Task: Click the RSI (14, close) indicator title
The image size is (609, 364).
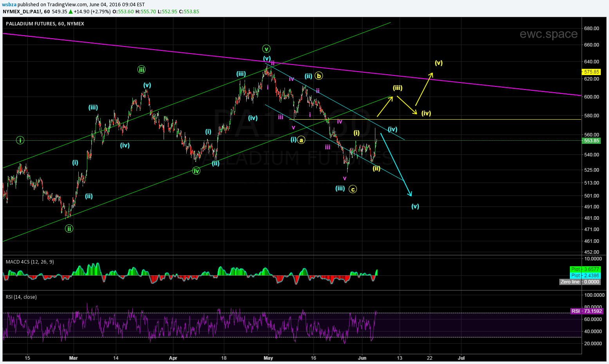Action: point(21,297)
